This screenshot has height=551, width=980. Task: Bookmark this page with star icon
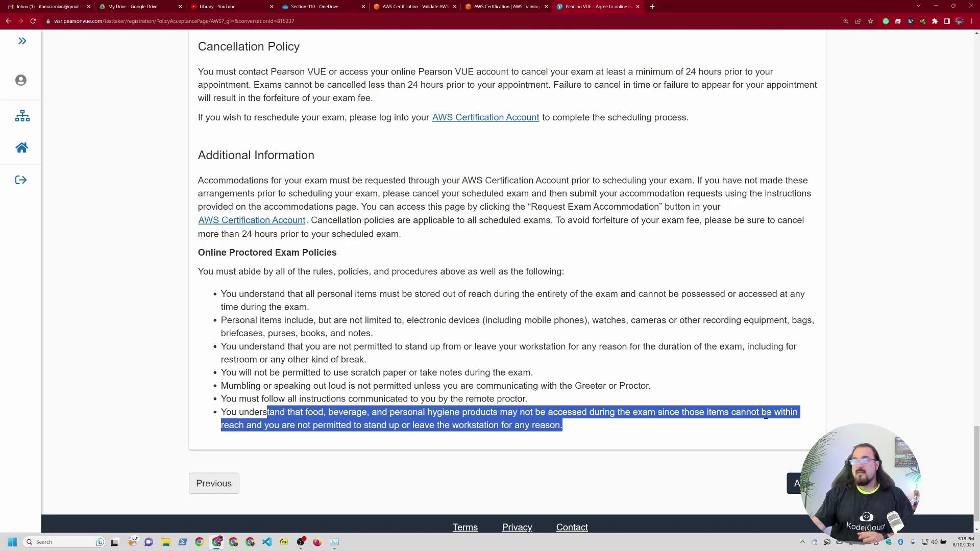tap(870, 21)
